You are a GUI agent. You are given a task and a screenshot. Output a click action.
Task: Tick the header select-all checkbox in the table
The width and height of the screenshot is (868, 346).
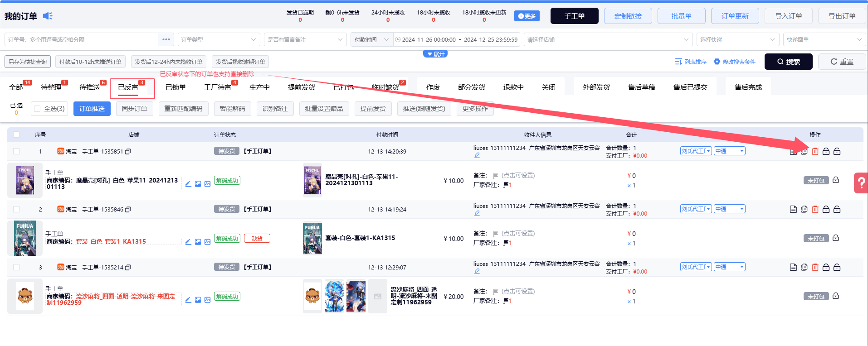tap(16, 135)
